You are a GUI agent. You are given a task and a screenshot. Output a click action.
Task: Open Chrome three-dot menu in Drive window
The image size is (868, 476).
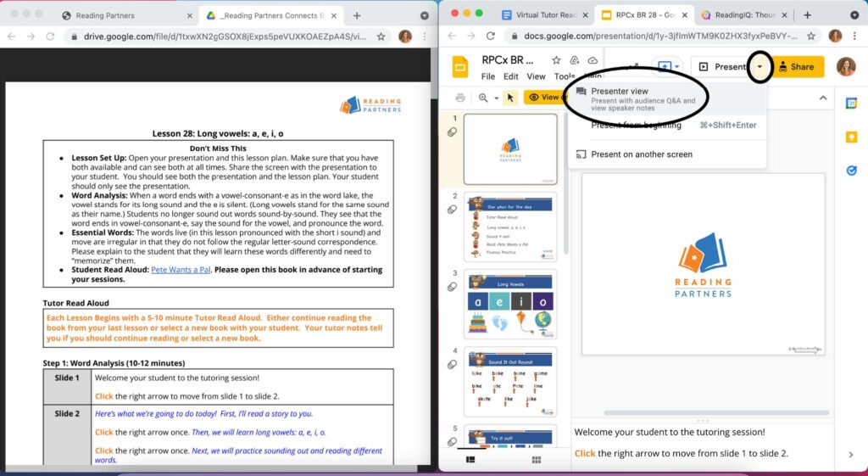click(x=425, y=36)
